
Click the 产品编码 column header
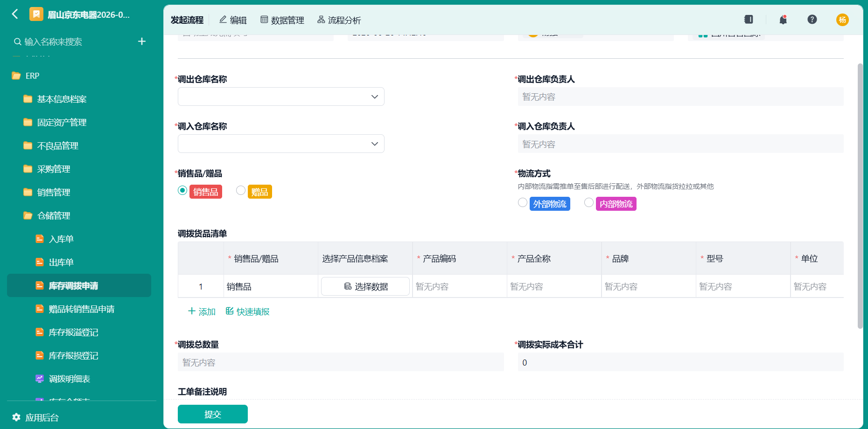point(460,258)
